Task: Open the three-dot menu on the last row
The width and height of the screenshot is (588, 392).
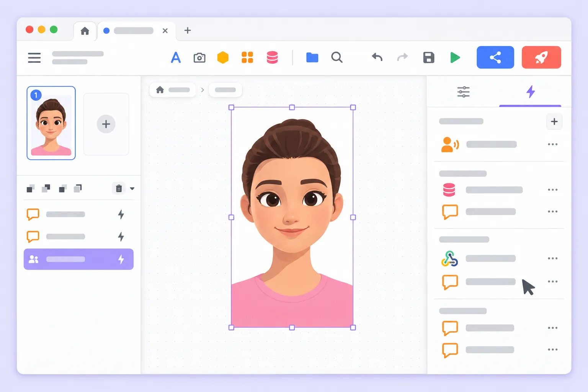Action: tap(552, 350)
